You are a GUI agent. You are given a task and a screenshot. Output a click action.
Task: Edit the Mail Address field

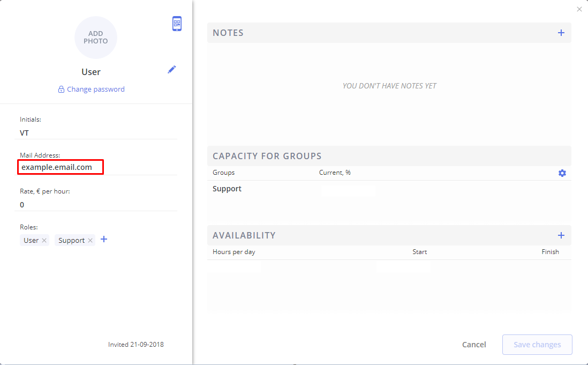[x=96, y=167]
